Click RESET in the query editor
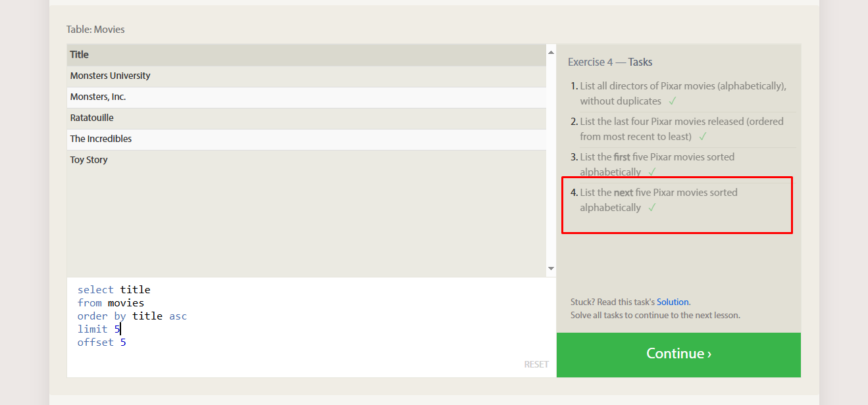 coord(536,364)
